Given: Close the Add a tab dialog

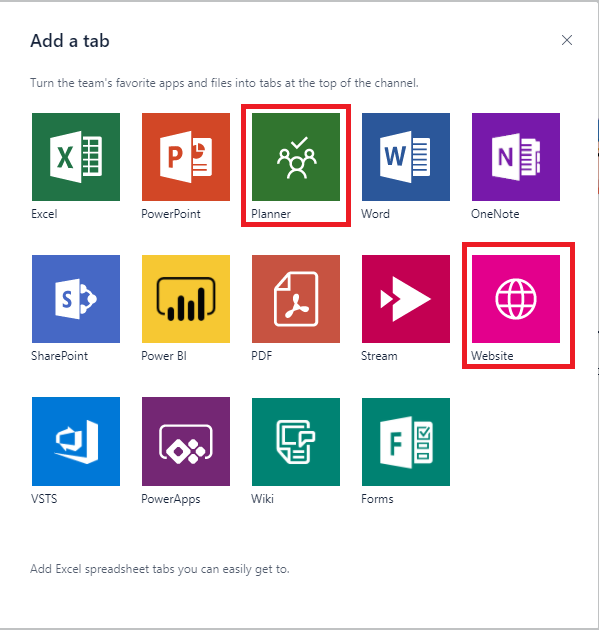Looking at the screenshot, I should point(567,40).
